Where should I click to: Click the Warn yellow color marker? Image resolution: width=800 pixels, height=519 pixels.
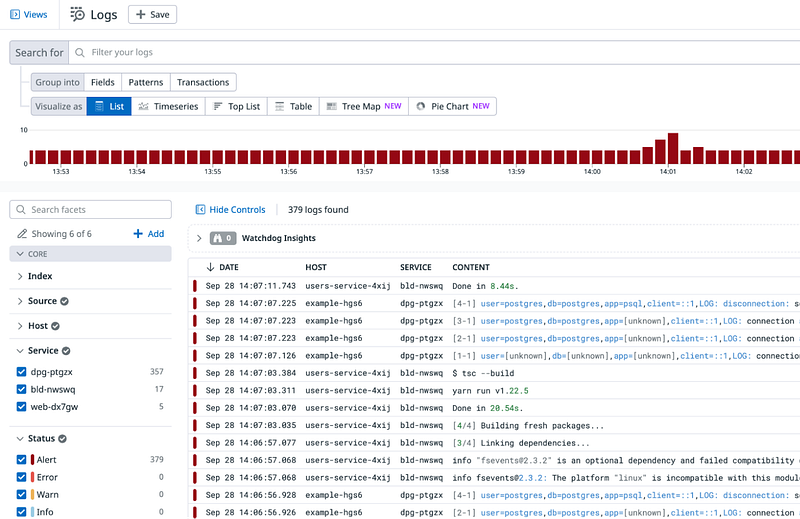33,495
